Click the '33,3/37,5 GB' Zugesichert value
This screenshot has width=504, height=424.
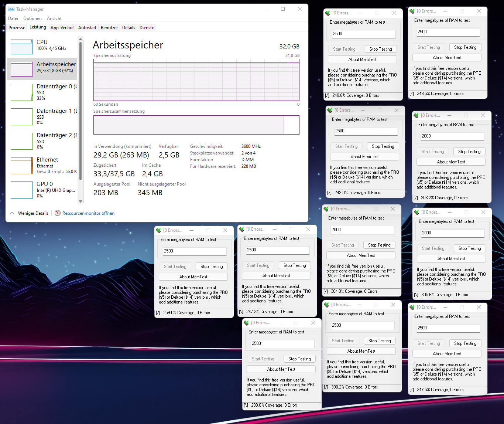(x=114, y=174)
